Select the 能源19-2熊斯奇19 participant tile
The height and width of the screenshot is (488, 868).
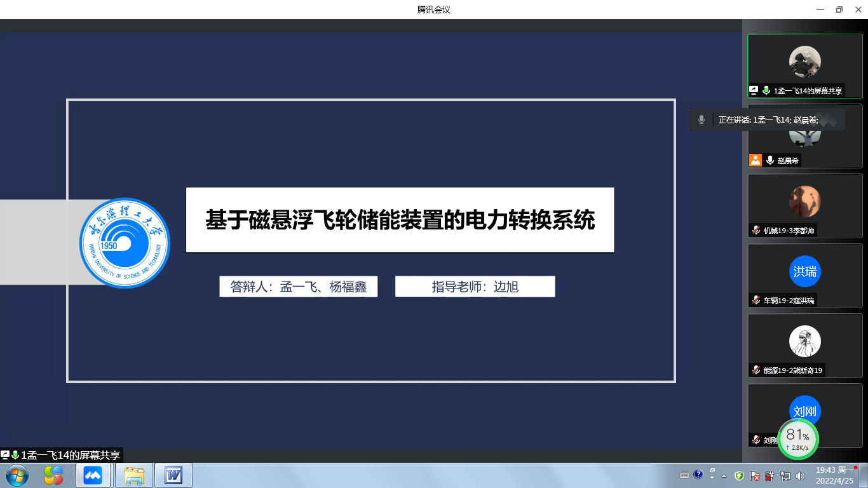pos(804,345)
